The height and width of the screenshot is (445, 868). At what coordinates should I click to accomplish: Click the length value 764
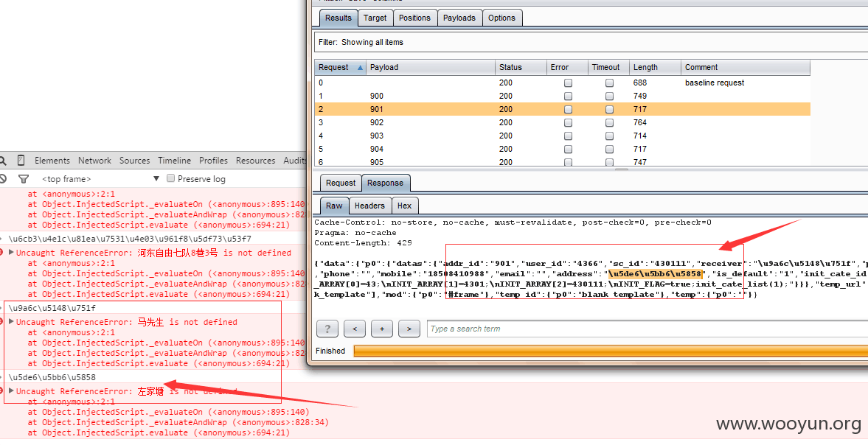pos(640,123)
